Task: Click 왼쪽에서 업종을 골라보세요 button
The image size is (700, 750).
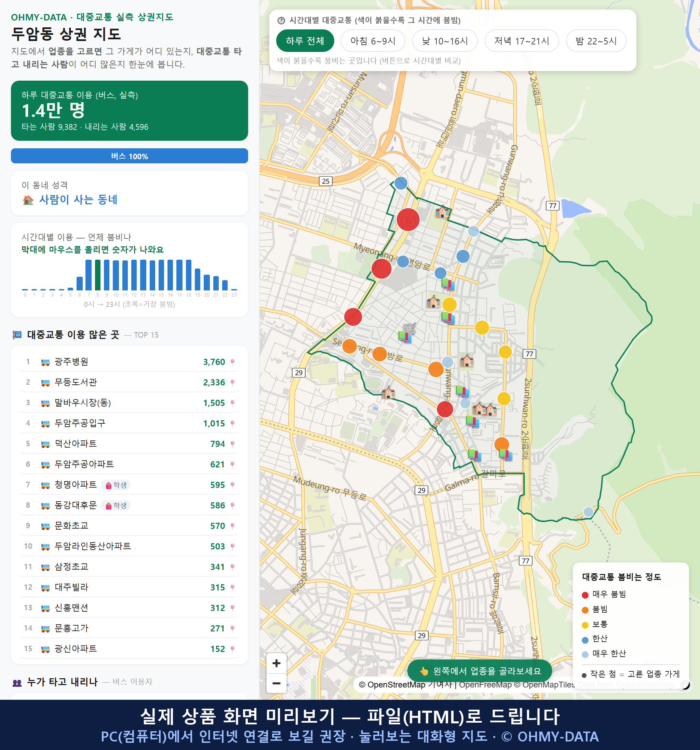Action: (x=480, y=671)
